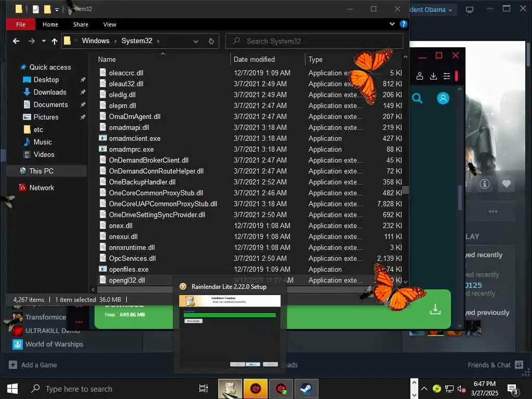Open the Steam account name dropdown

(431, 10)
